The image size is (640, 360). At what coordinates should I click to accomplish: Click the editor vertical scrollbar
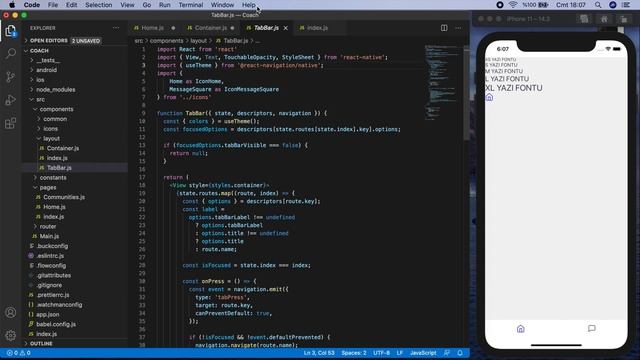pos(466,94)
